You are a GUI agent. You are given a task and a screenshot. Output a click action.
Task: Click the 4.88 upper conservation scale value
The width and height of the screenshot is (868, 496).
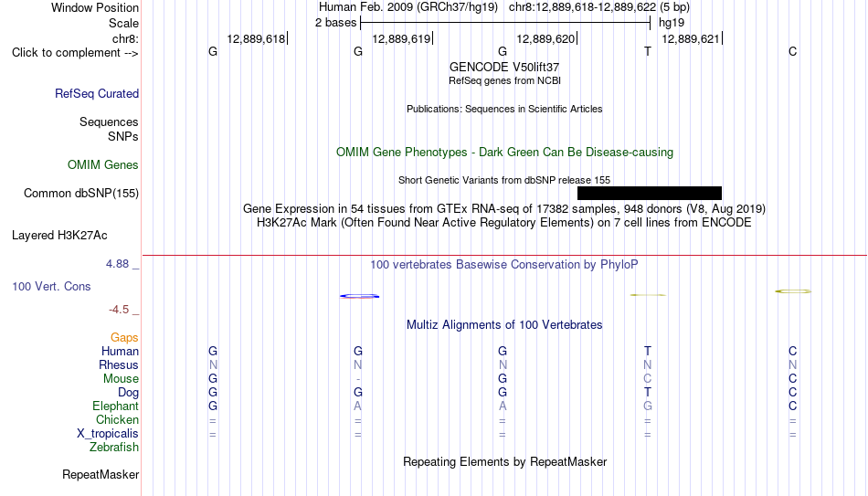[x=117, y=264]
